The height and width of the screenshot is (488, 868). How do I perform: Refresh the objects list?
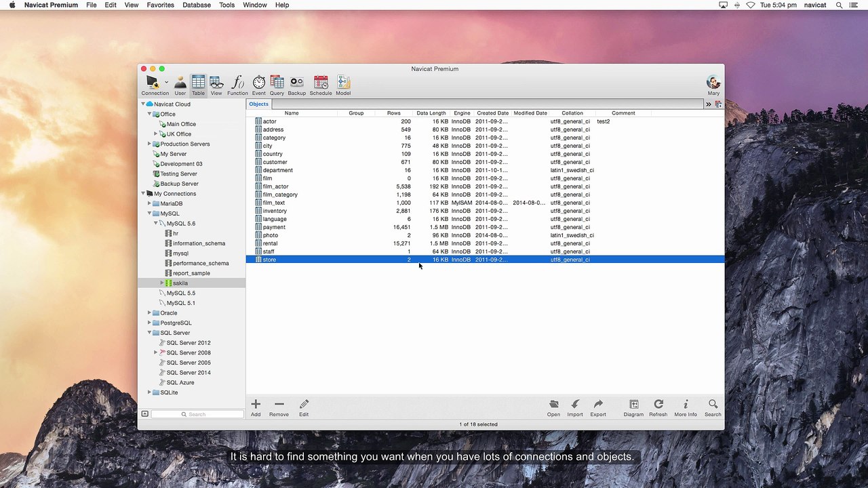(658, 407)
